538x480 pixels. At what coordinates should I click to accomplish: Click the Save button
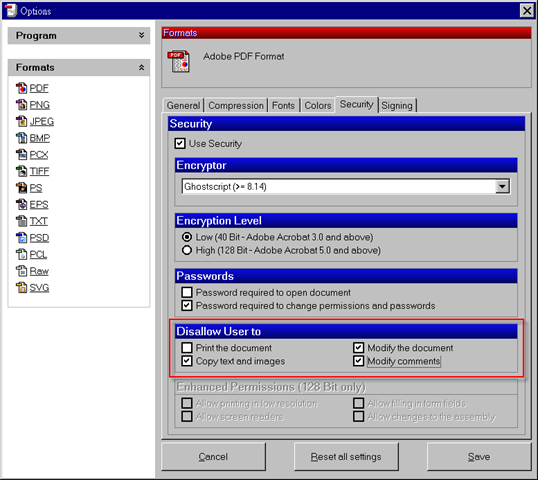tap(479, 457)
